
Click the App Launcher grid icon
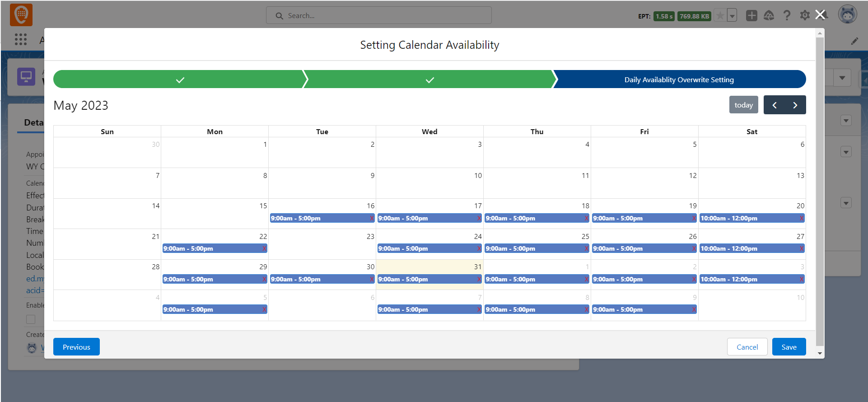pos(21,39)
